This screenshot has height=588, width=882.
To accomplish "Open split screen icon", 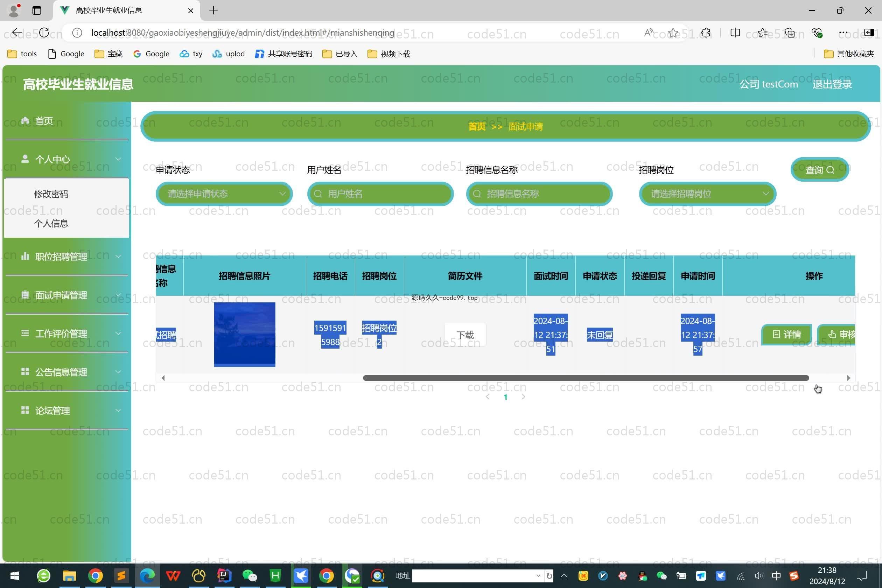I will [735, 33].
